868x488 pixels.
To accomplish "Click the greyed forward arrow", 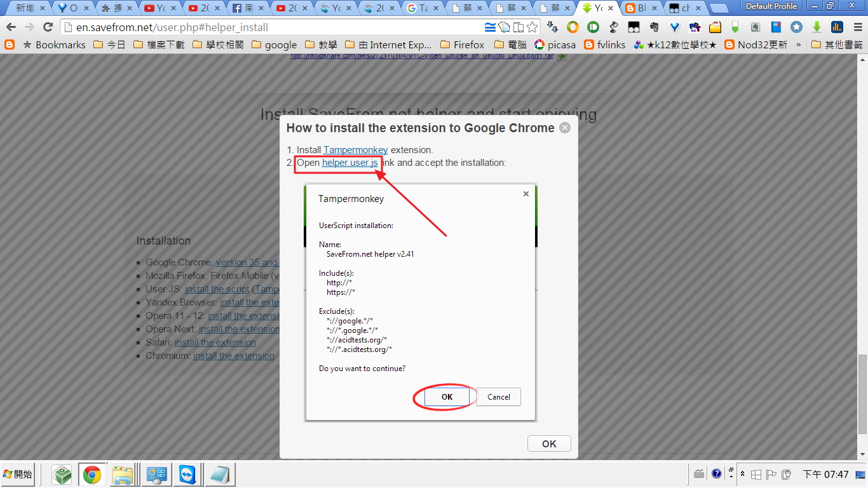I will (x=29, y=27).
